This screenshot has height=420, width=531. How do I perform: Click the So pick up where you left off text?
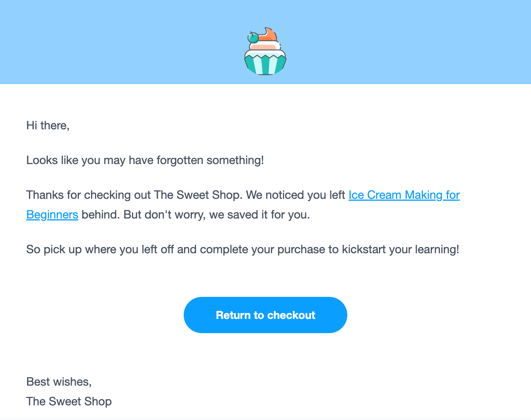point(100,249)
